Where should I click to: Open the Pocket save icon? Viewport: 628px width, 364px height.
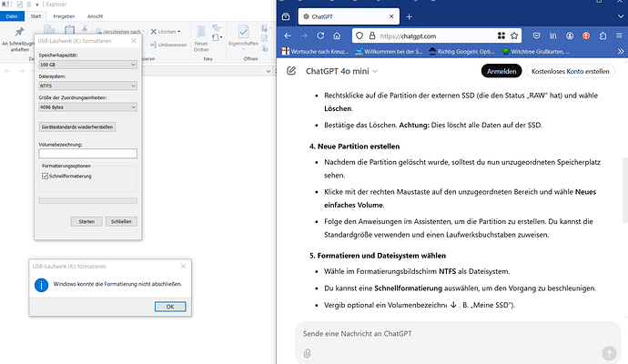(536, 35)
